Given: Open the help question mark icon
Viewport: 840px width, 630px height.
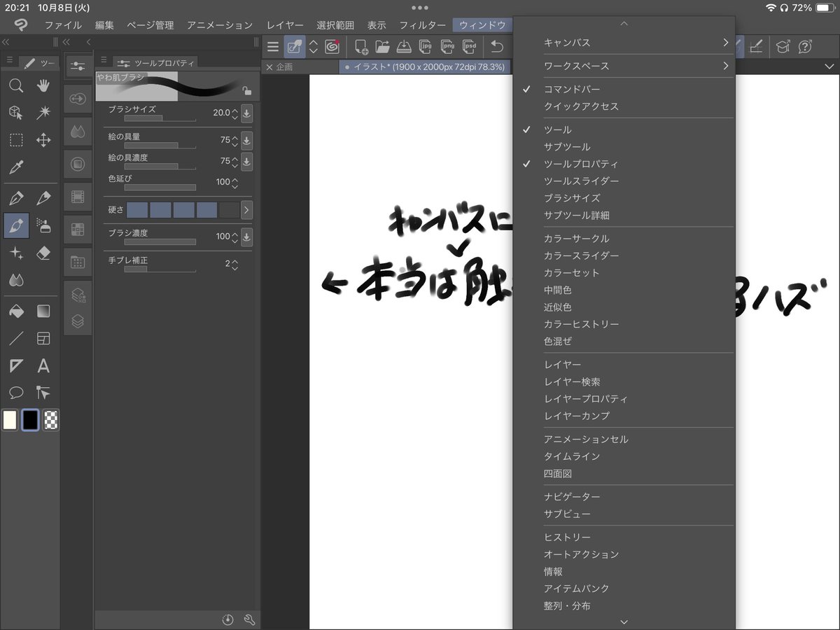Looking at the screenshot, I should point(805,47).
